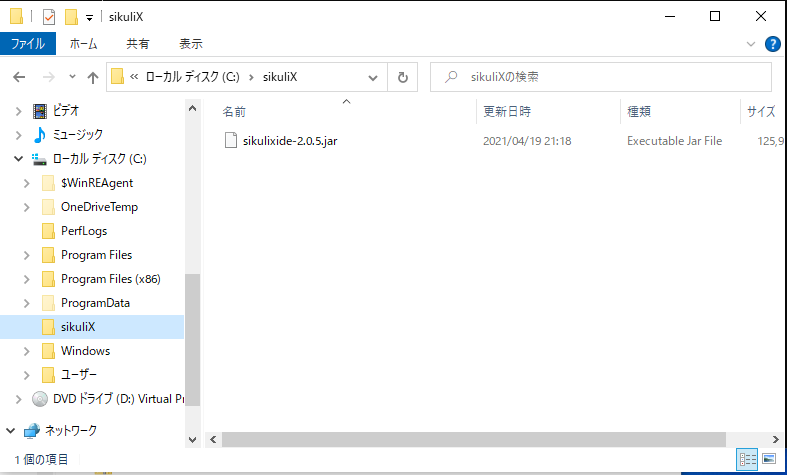Click the Back navigation arrow
Screen dimensions: 787x475
pyautogui.click(x=19, y=77)
